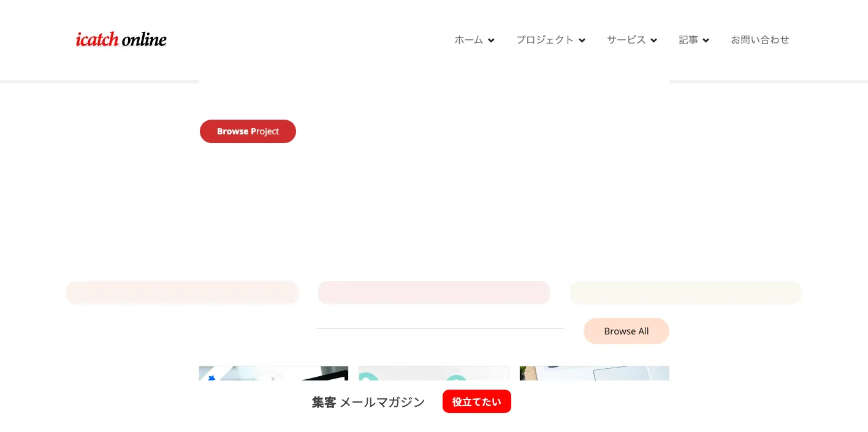Open the project thumbnail with teal circles
Image resolution: width=868 pixels, height=432 pixels.
434,373
